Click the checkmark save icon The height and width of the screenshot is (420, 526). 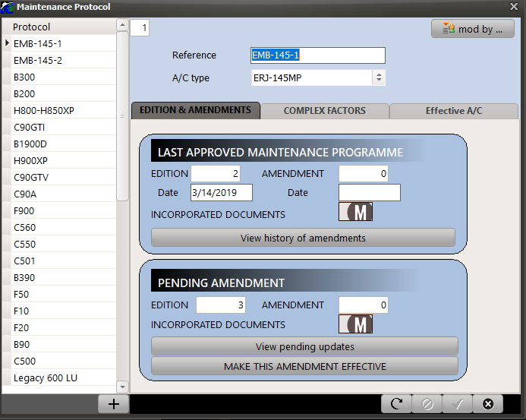[458, 404]
